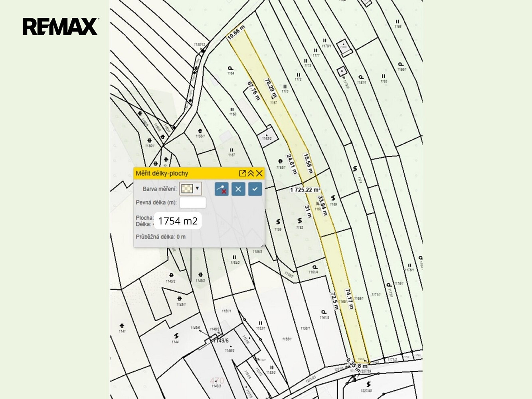Click the 1754 m2 overlay value
The image size is (532, 399).
(x=178, y=221)
